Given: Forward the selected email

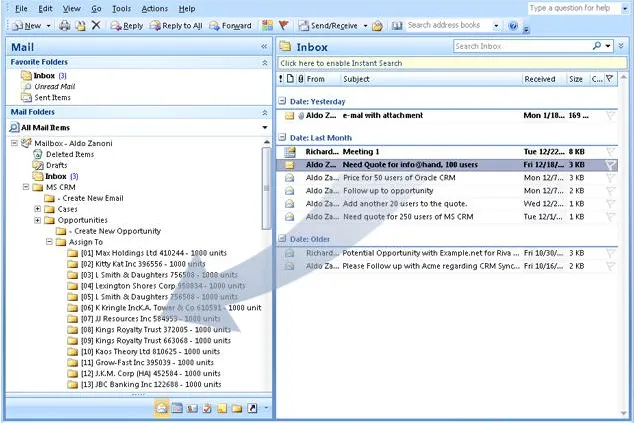Looking at the screenshot, I should coord(230,26).
